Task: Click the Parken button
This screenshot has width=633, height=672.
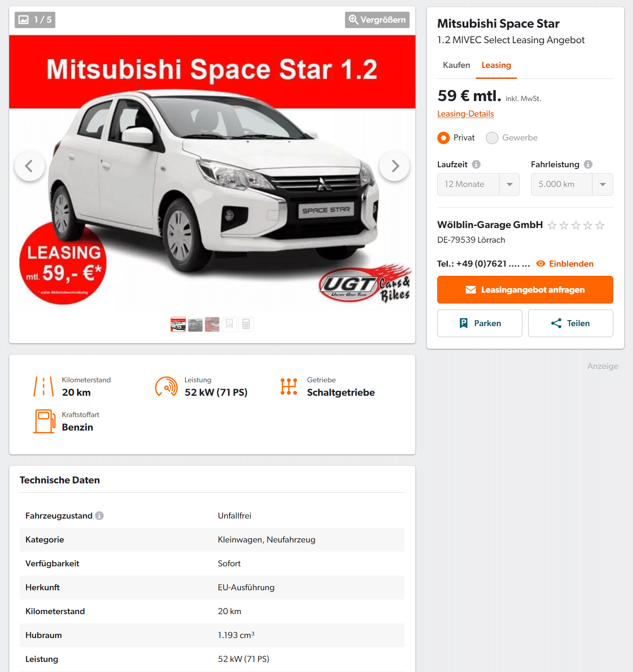Action: 480,323
